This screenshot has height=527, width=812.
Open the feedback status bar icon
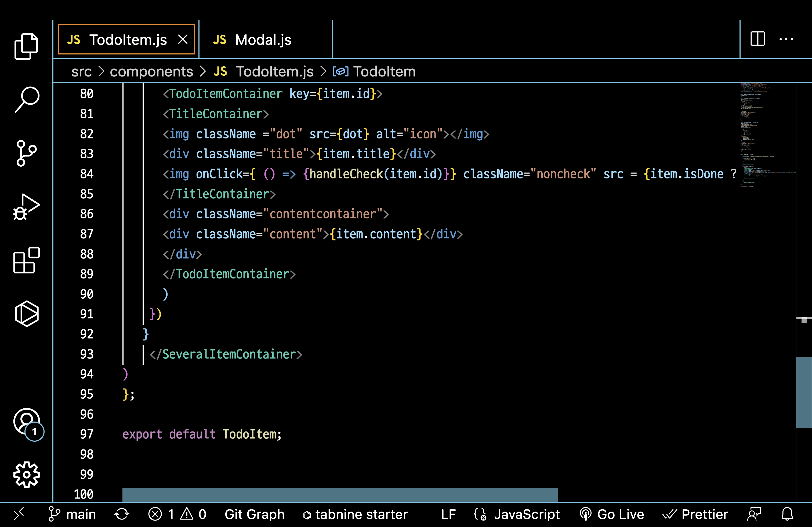(x=754, y=514)
